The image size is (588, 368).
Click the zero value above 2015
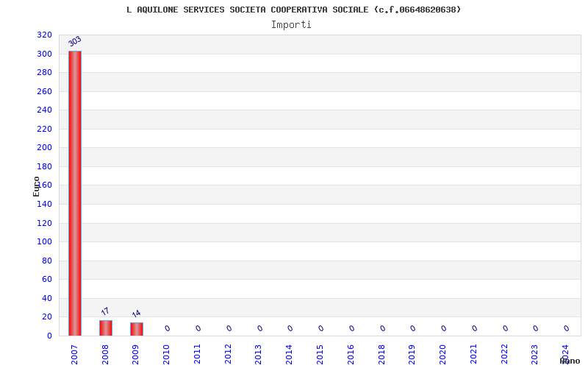321,328
